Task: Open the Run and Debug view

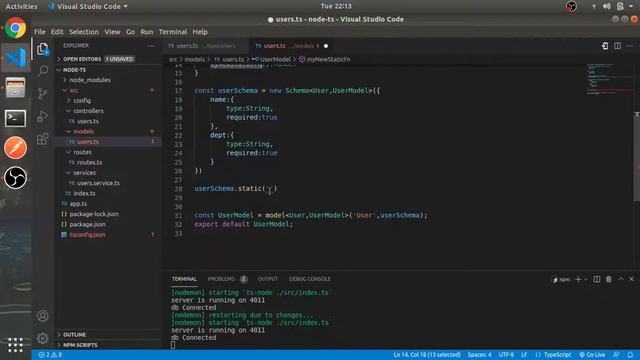Action: pos(42,116)
